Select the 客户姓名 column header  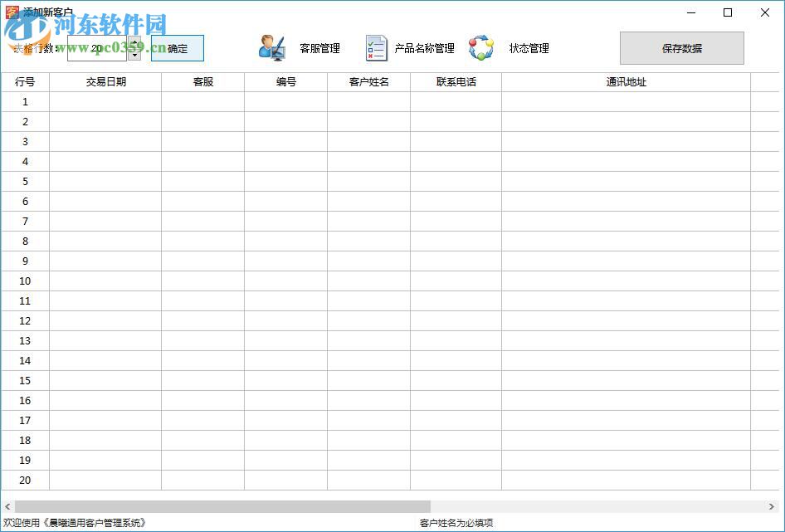pyautogui.click(x=368, y=81)
